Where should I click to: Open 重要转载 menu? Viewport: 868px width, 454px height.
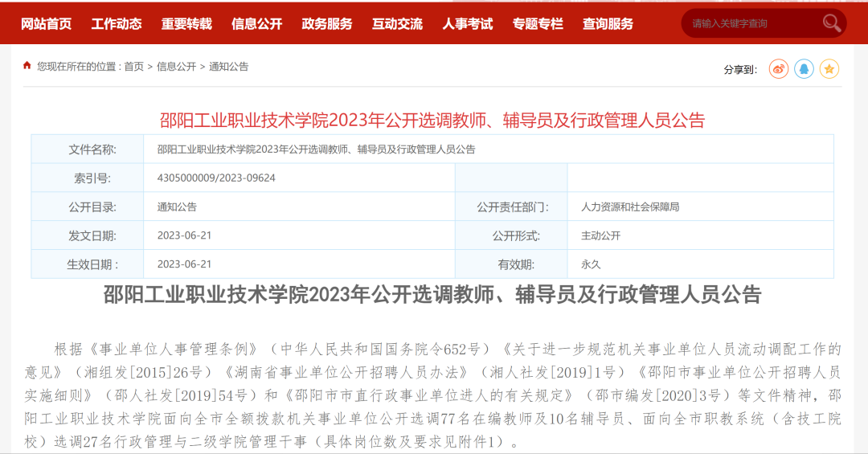click(186, 24)
